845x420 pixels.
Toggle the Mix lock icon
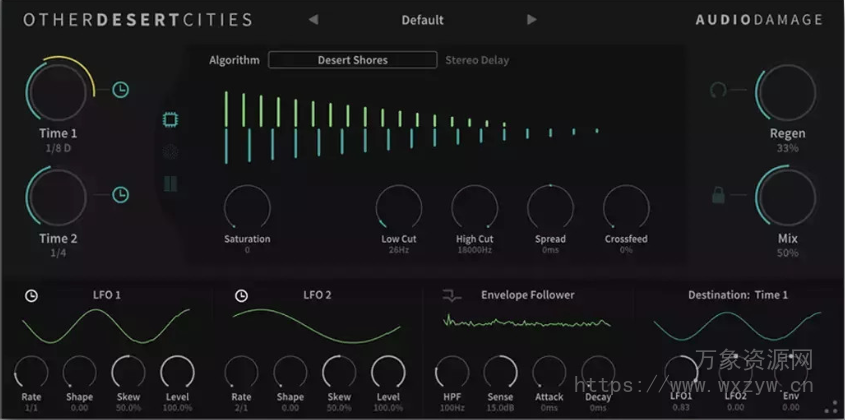[718, 195]
